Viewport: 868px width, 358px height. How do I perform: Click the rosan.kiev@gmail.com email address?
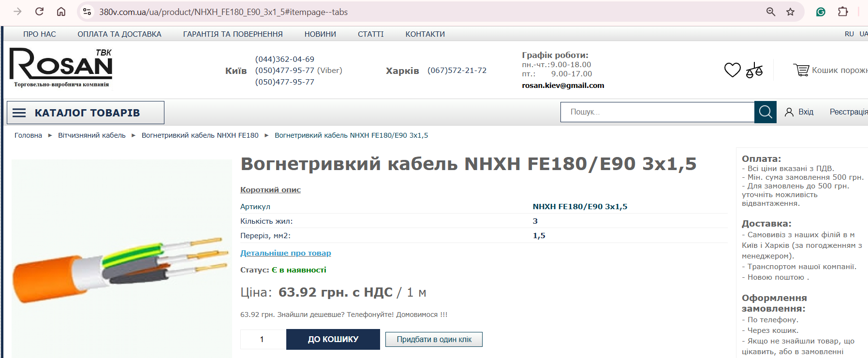[563, 86]
